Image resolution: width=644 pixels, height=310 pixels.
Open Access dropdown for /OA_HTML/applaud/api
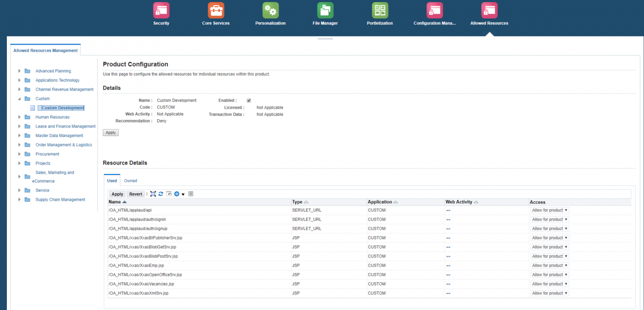(550, 210)
